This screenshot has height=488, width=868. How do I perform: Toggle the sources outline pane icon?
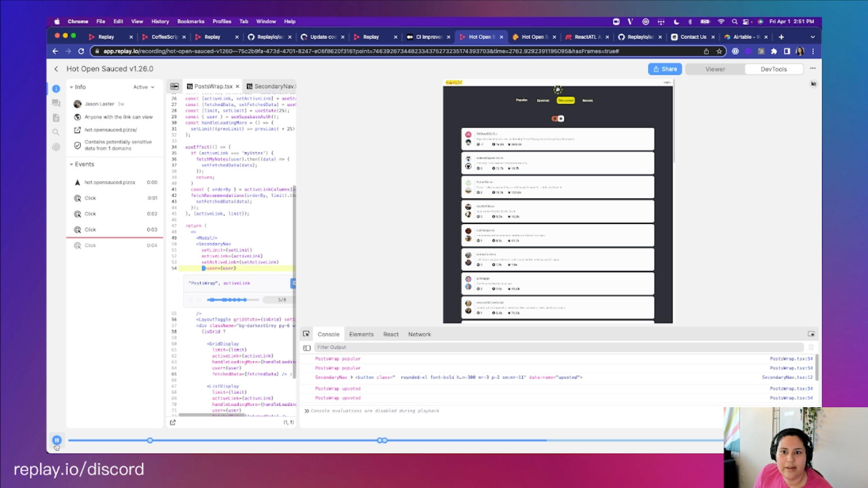click(174, 86)
